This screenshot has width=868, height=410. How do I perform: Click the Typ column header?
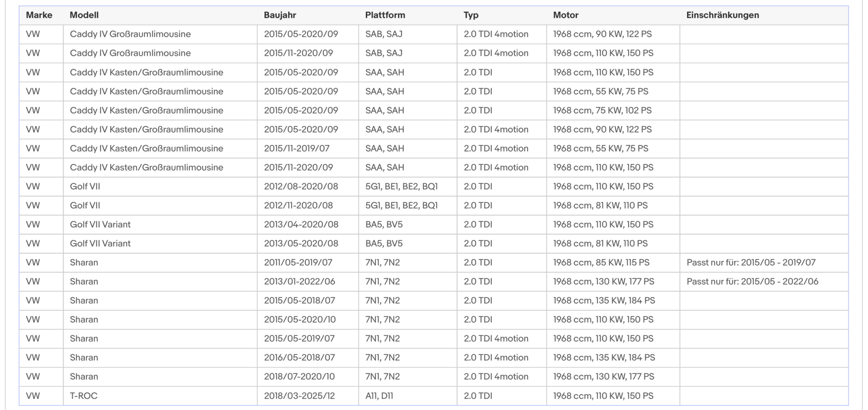[x=471, y=15]
